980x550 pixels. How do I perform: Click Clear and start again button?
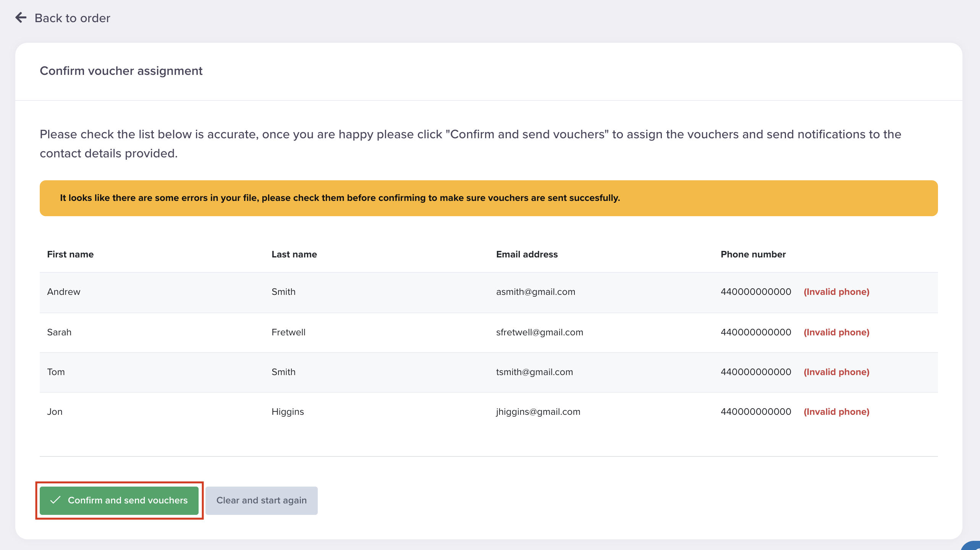262,500
